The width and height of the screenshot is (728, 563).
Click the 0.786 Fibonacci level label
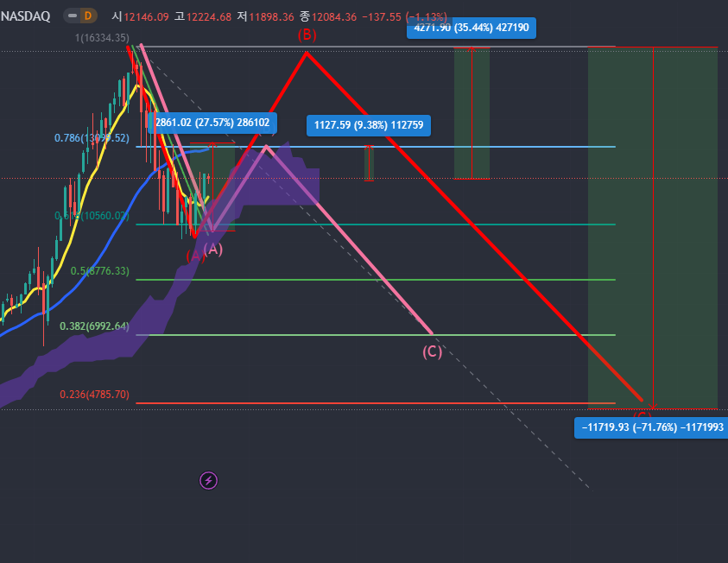point(92,138)
